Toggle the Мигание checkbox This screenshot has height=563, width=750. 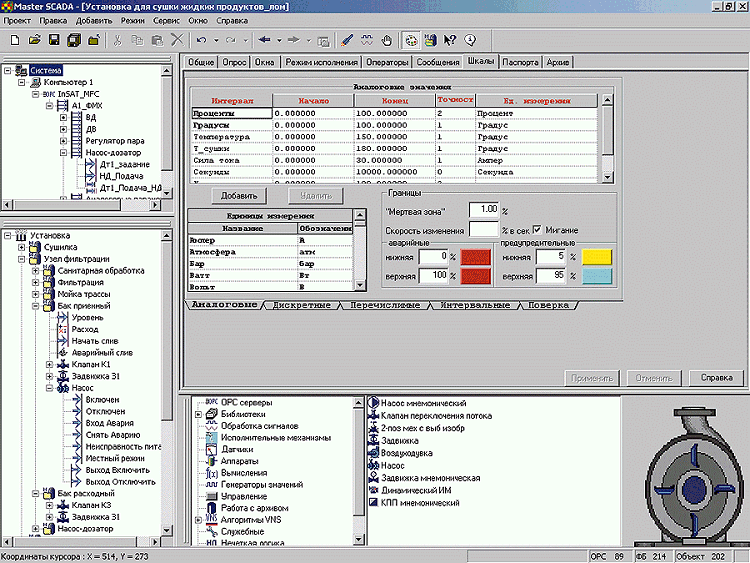537,230
